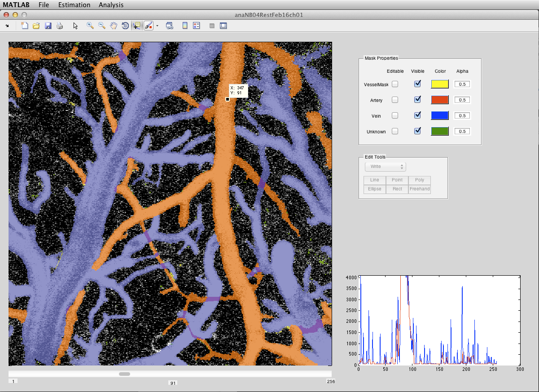Toggle Vein mask visibility checkbox

[x=417, y=115]
